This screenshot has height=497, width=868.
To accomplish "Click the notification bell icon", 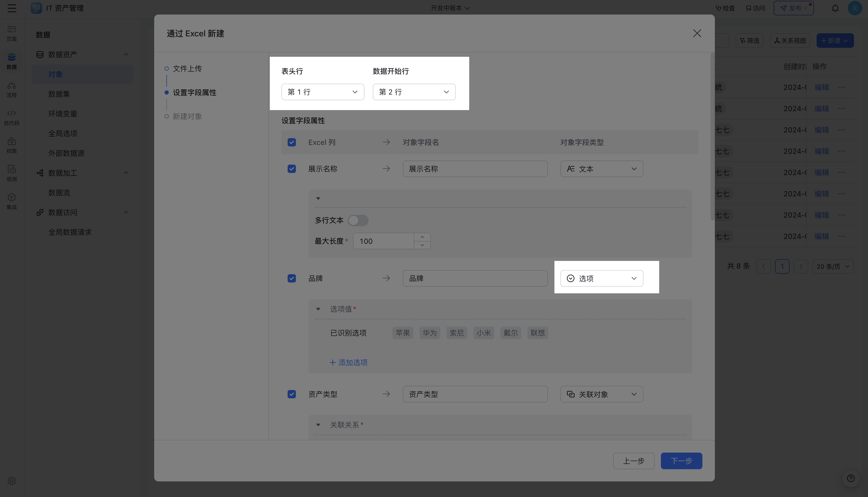I will click(x=835, y=8).
